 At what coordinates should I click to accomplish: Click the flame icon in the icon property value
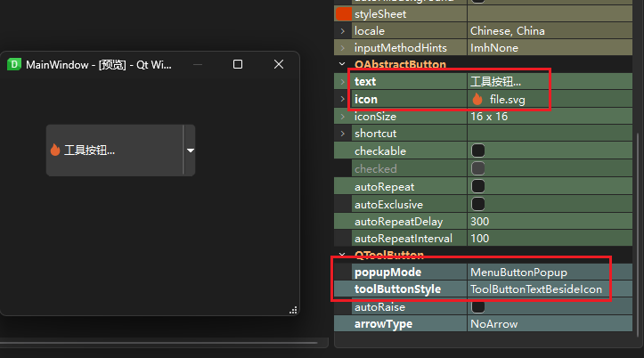pos(477,99)
